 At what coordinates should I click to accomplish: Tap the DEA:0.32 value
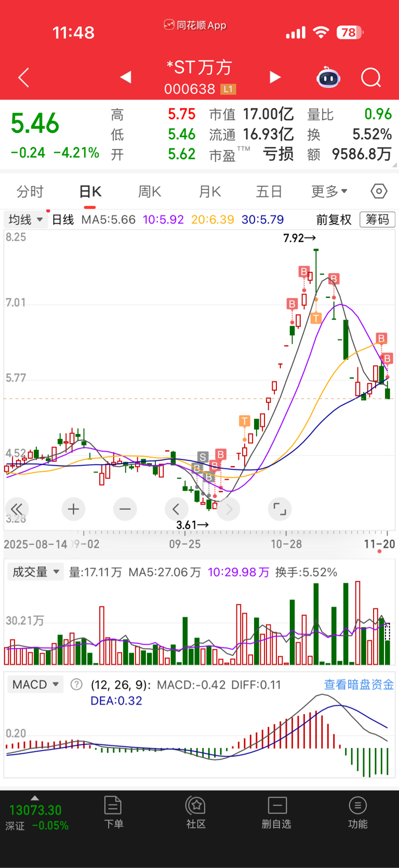(x=116, y=700)
